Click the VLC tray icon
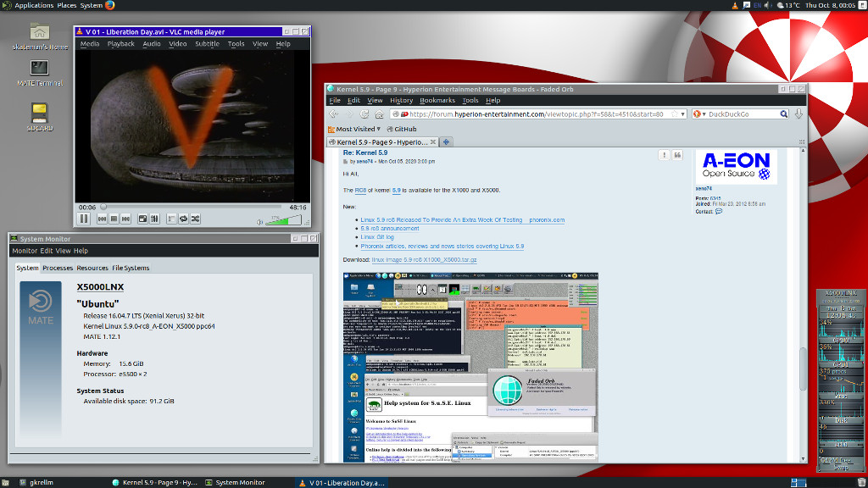The width and height of the screenshot is (868, 488). point(735,5)
